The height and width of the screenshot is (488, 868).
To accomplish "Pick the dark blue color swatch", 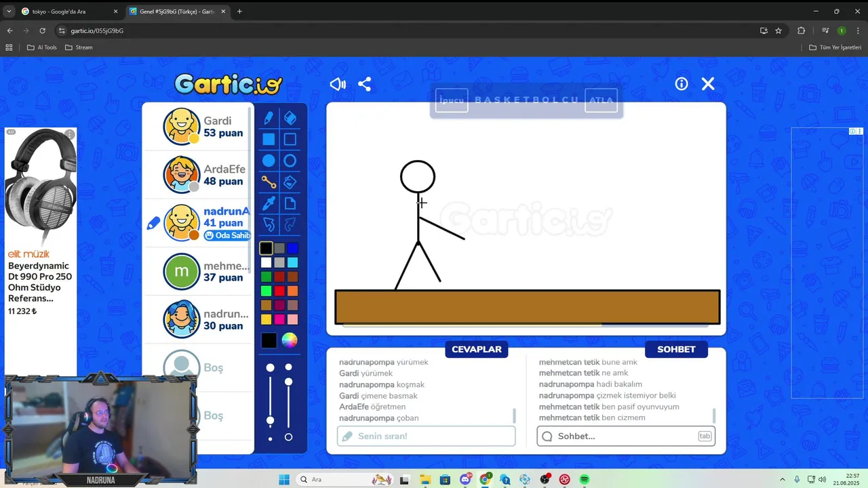I will pos(292,249).
